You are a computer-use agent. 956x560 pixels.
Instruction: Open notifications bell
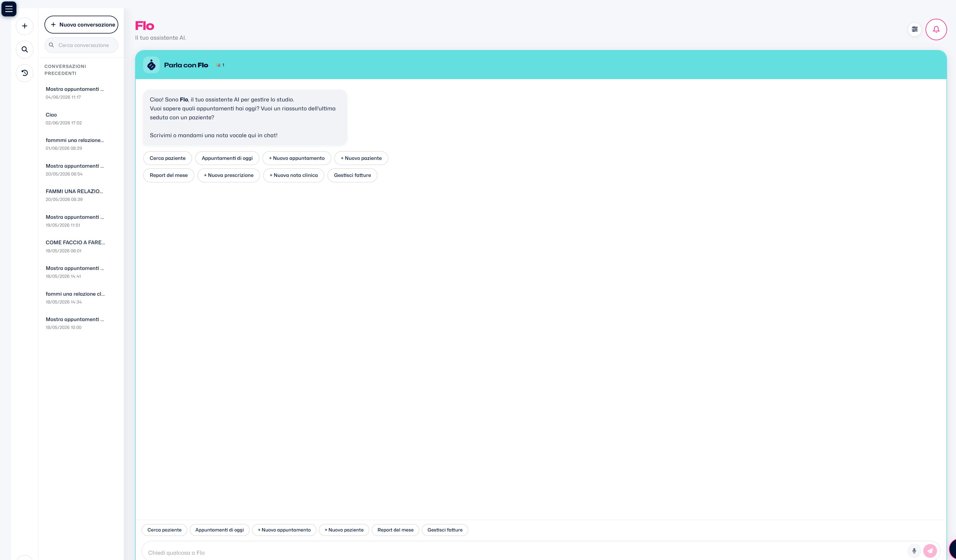pos(936,29)
